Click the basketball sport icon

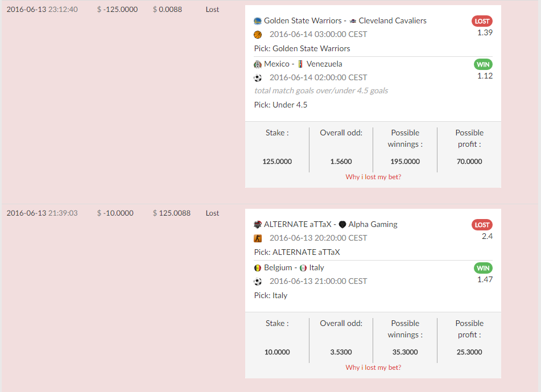pyautogui.click(x=258, y=35)
